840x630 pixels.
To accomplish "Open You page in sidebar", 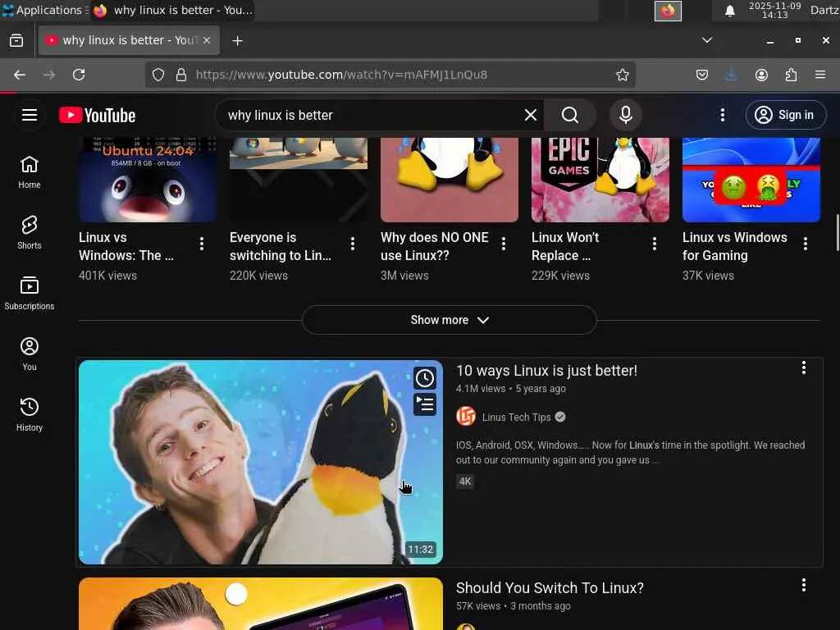I will tap(30, 354).
